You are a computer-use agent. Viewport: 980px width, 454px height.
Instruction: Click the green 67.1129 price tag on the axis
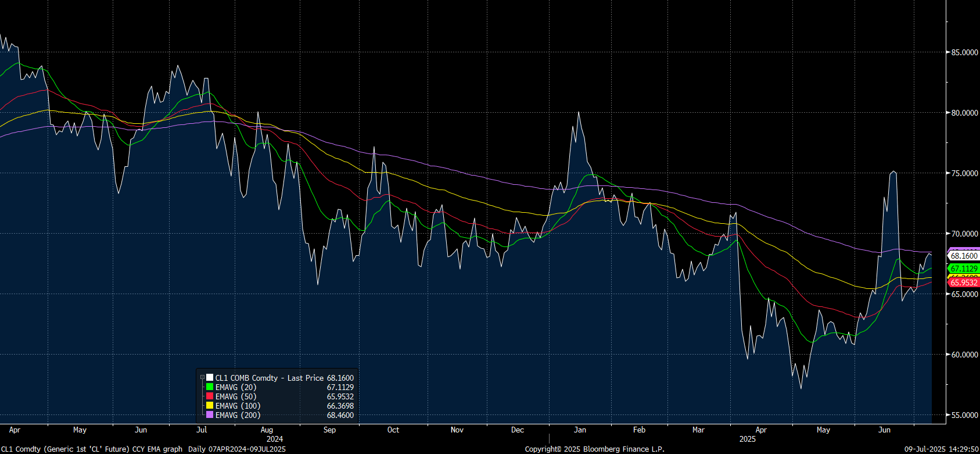[964, 269]
